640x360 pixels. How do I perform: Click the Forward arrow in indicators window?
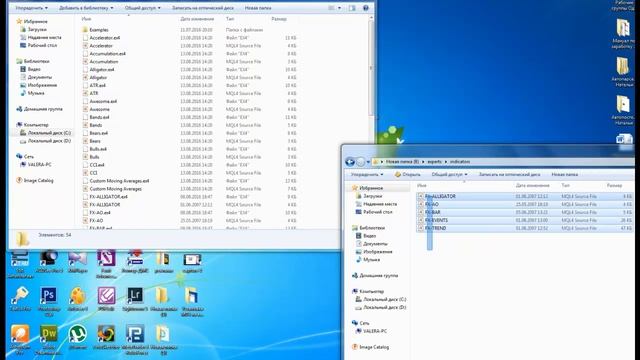click(360, 162)
